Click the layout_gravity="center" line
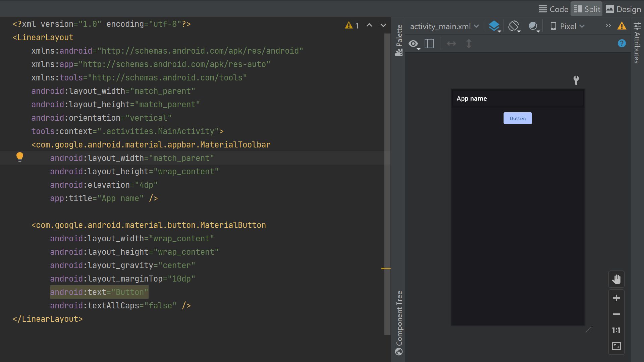The image size is (644, 362). point(122,265)
